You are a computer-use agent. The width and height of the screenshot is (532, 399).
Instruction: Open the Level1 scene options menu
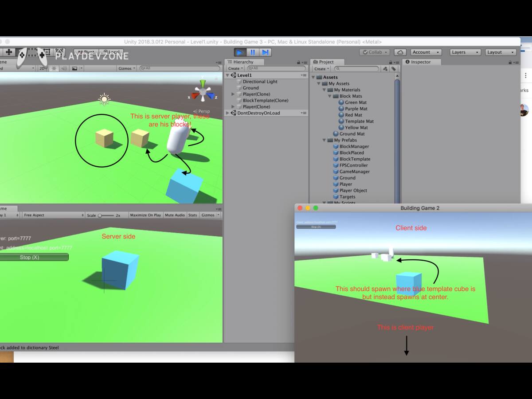[304, 75]
